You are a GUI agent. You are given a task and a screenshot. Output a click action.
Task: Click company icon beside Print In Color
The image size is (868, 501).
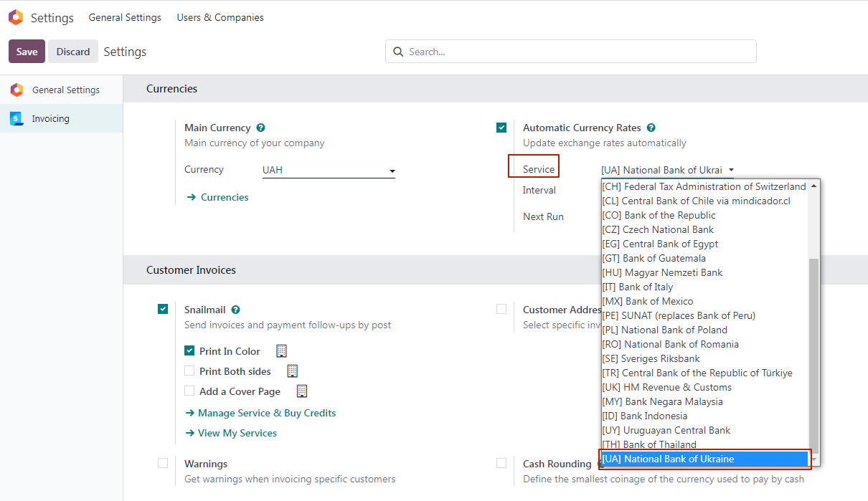click(x=281, y=351)
